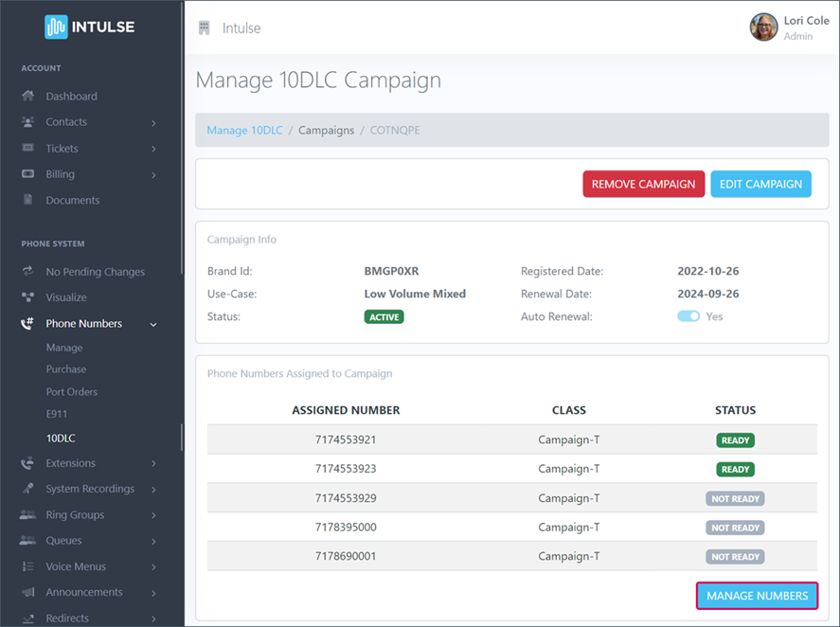Open Lori Cole's profile avatar
This screenshot has height=627, width=840.
pos(763,27)
